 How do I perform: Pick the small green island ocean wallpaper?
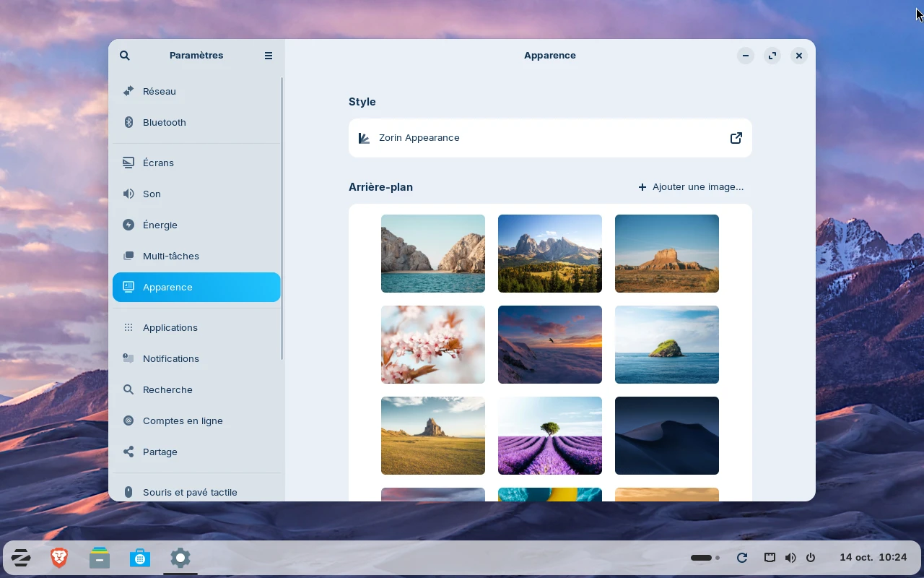667,345
